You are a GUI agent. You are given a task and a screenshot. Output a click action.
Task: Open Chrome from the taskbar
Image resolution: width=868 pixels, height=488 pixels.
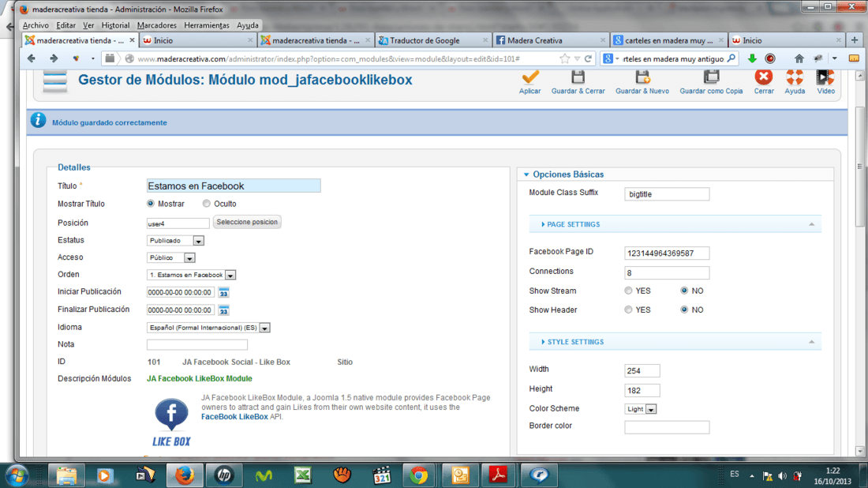tap(418, 475)
